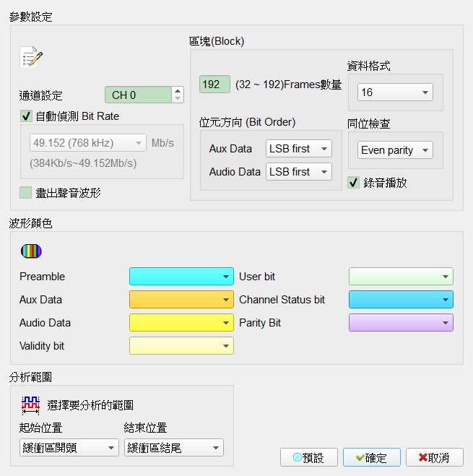Open the 49.152 (768 kHz) bit rate dropdown

[88, 143]
